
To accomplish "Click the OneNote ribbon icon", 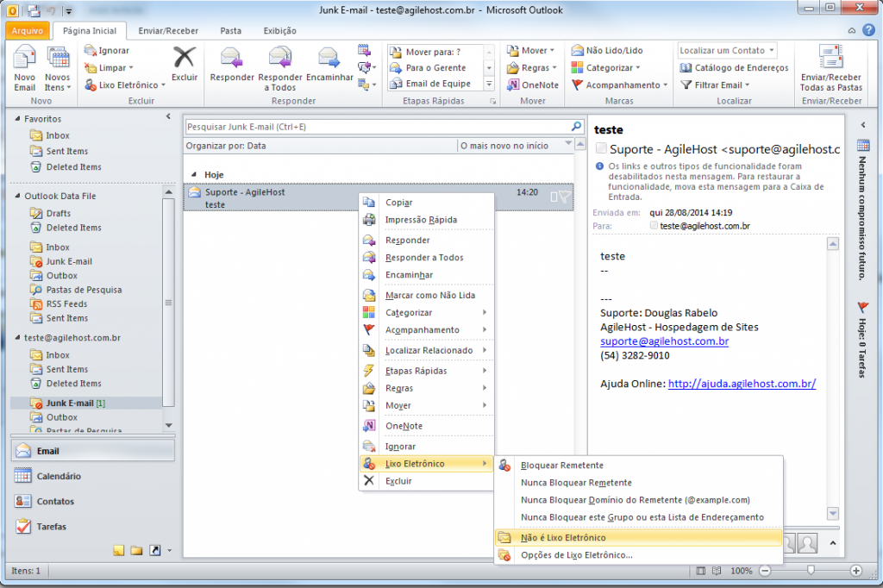I will [533, 85].
